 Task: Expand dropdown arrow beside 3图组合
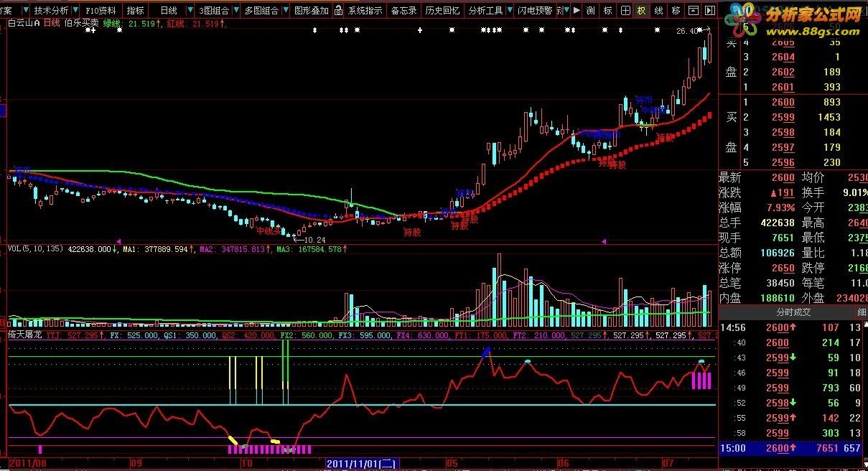[235, 11]
